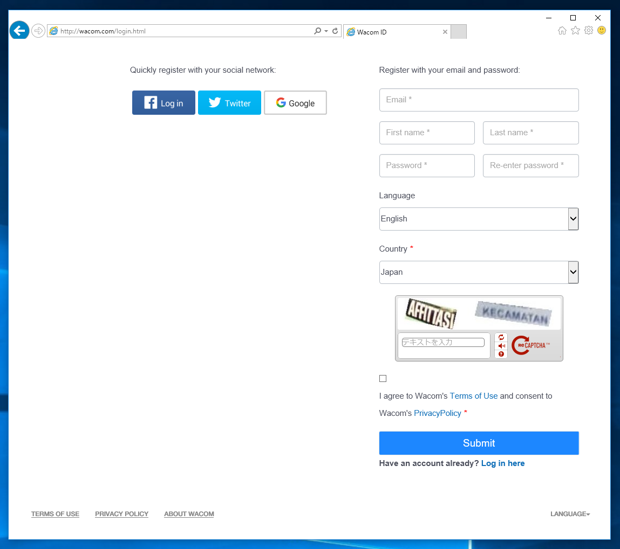Screen dimensions: 620x549
Task: Focus the First name field
Action: click(427, 133)
